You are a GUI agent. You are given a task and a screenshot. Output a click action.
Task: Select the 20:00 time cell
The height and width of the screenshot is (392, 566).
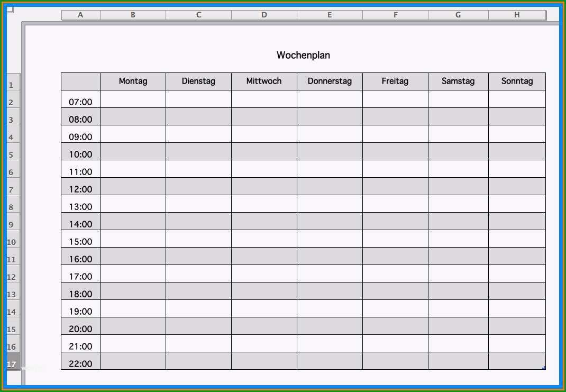(x=80, y=326)
